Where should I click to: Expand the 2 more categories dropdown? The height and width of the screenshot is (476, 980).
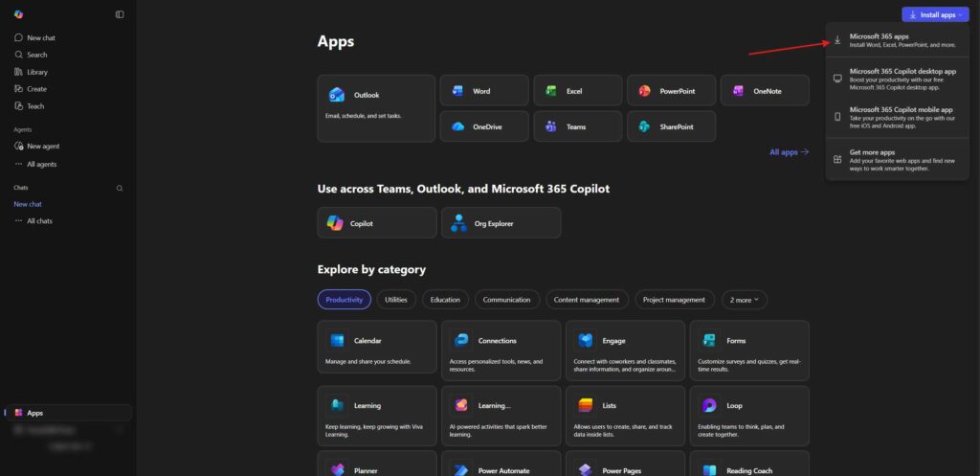click(744, 300)
